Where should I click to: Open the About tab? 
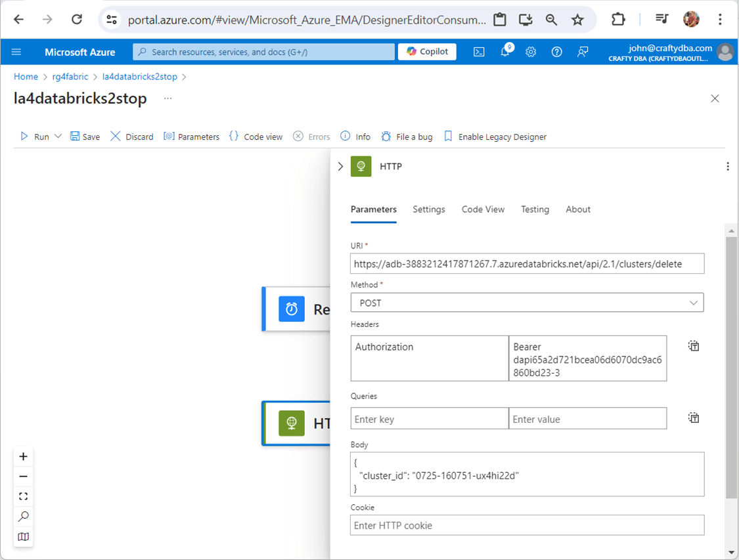tap(578, 209)
